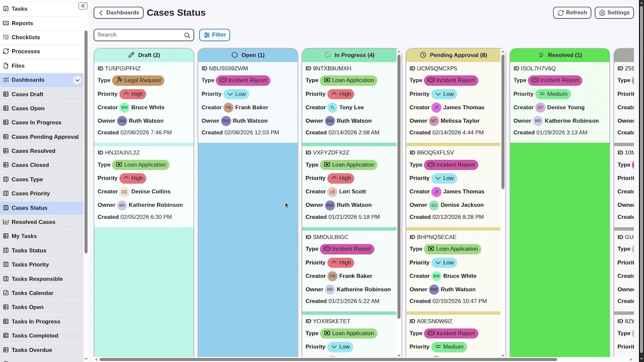Screen dimensions: 644x362
Task: Click the In Progress column vertical scrollbar
Action: (x=399, y=186)
